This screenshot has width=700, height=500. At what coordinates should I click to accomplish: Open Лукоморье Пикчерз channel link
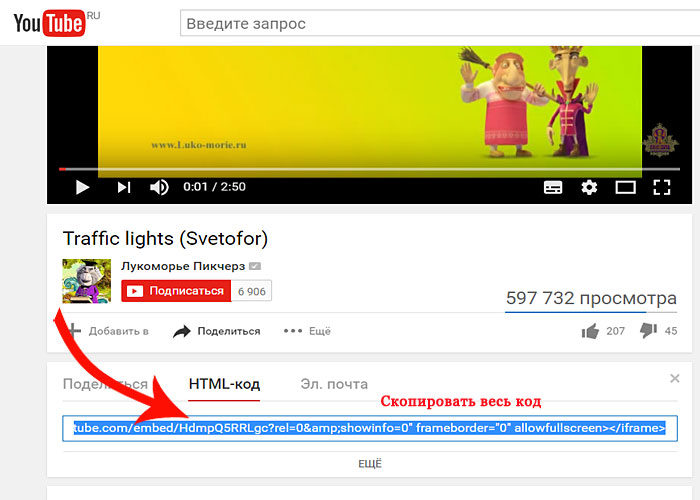(x=183, y=266)
